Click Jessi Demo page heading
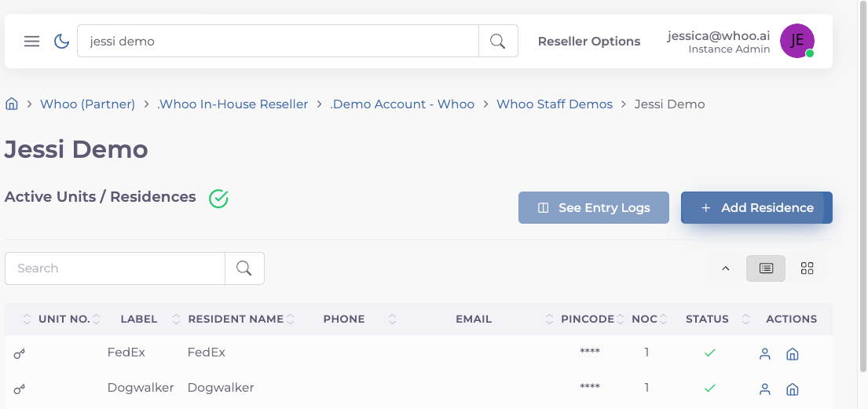 coord(76,149)
